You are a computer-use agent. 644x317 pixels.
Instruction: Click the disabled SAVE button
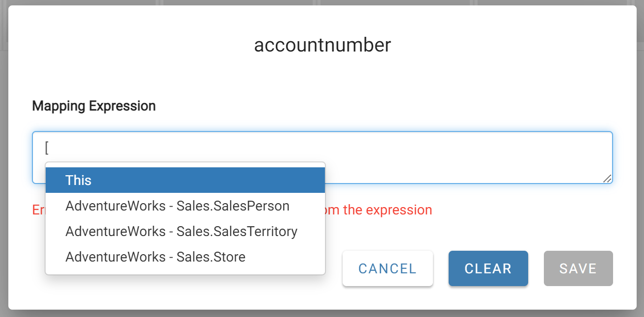[578, 268]
